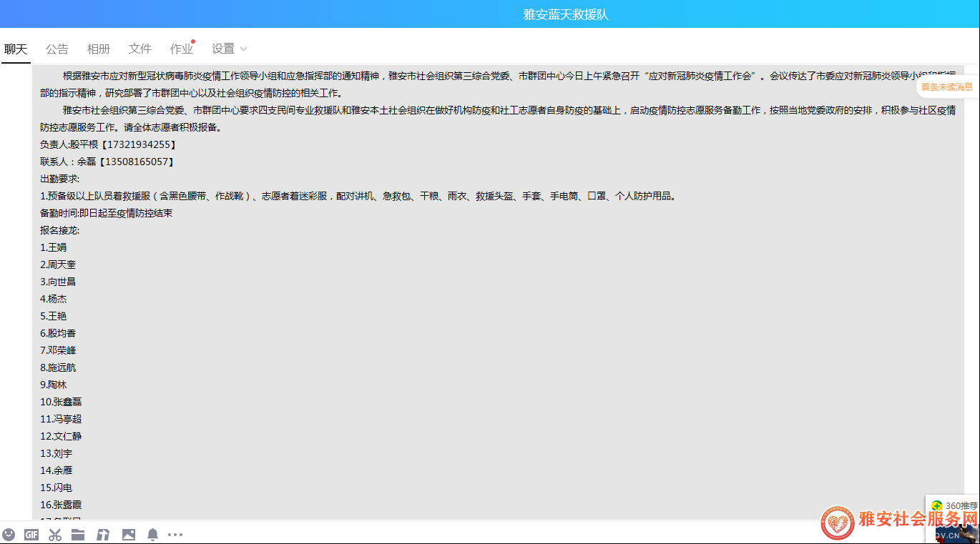Screen dimensions: 980x544
Task: Select list entry 5.王艳
Action: pos(54,316)
